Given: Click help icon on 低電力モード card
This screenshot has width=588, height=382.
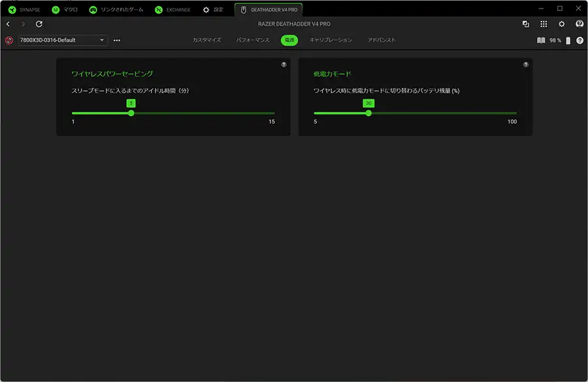Looking at the screenshot, I should coord(526,65).
